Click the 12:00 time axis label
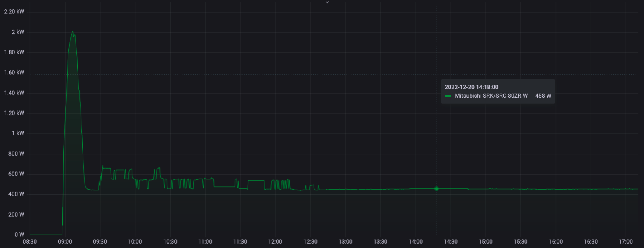This screenshot has height=248, width=644. (x=275, y=242)
